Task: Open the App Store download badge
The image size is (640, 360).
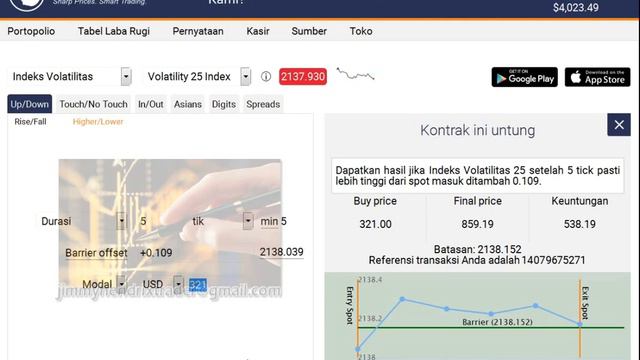Action: [x=598, y=77]
